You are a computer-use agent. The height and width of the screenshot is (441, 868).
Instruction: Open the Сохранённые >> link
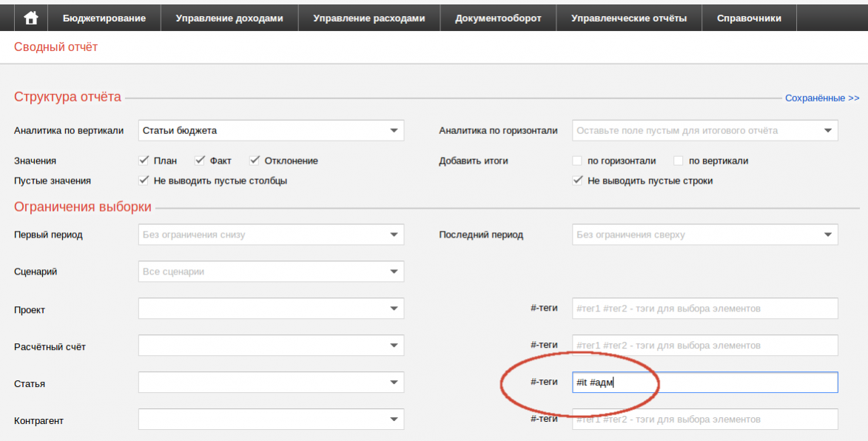pyautogui.click(x=822, y=98)
